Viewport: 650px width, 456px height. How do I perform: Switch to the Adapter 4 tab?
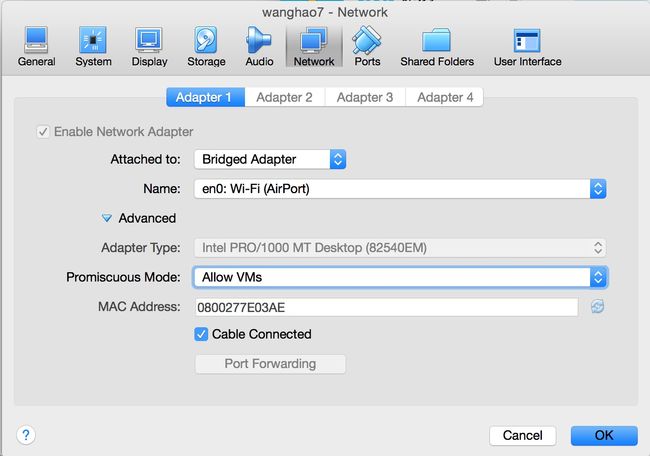click(x=445, y=97)
